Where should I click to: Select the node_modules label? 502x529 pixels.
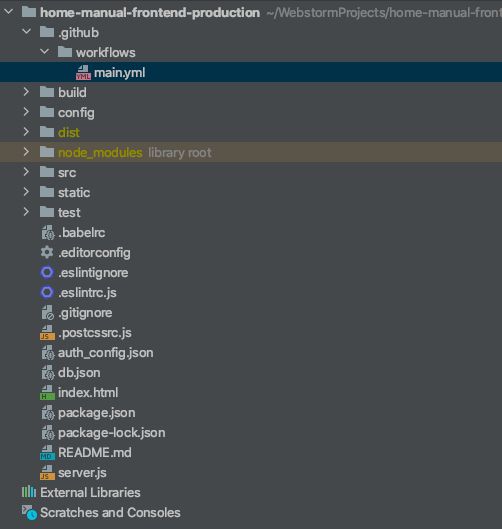click(x=100, y=152)
